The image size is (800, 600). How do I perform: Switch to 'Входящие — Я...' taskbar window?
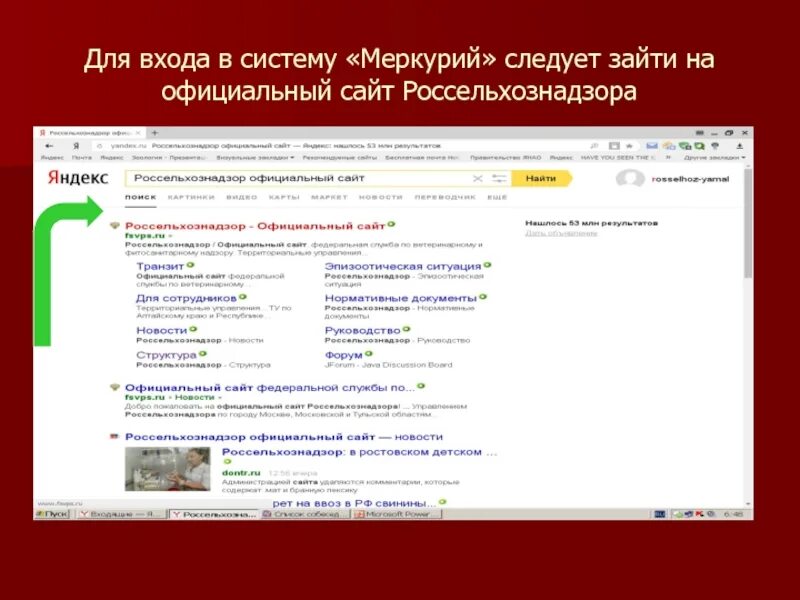(121, 514)
